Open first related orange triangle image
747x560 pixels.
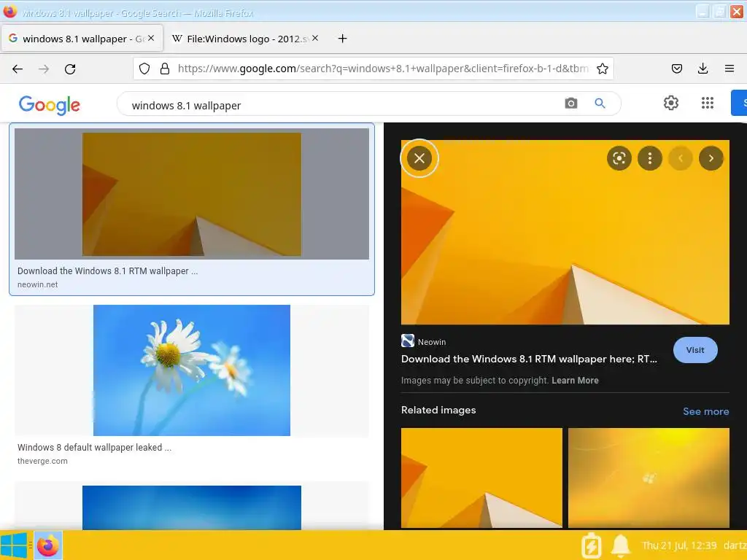[481, 478]
